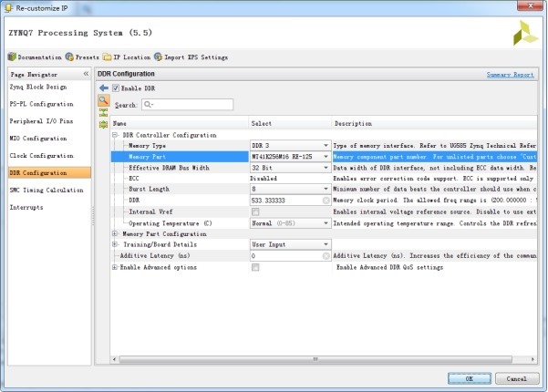Screen dimensions: 548x392
Task: Click the 'Disabled' ECC value
Action: click(x=264, y=178)
